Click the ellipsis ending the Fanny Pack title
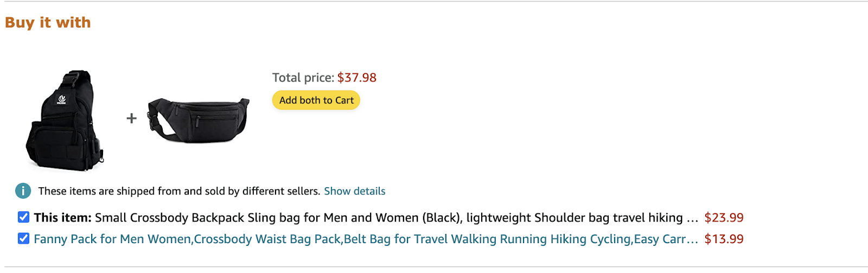Screen dimensions: 868x273 pyautogui.click(x=692, y=240)
